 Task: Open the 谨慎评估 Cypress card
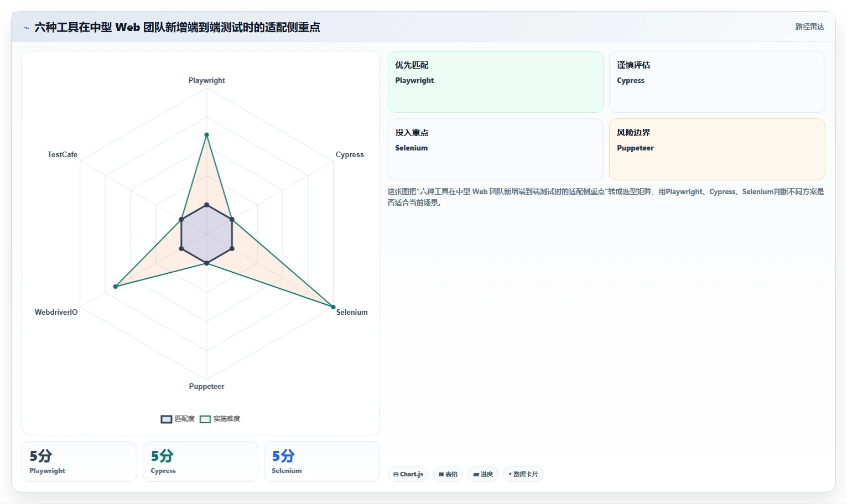tap(717, 82)
